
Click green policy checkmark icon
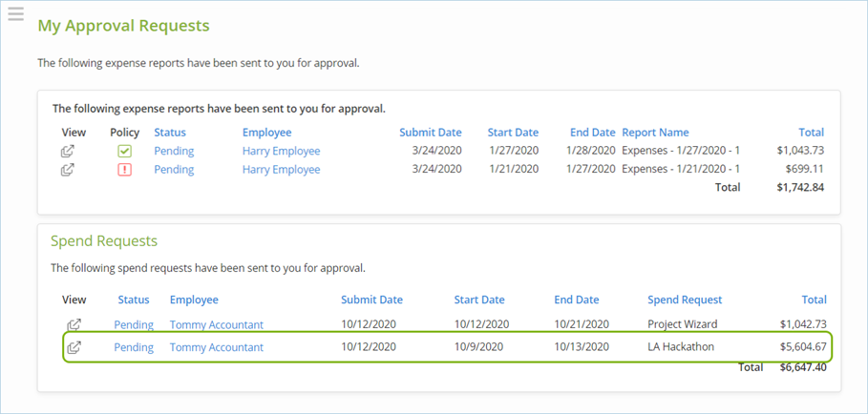click(124, 151)
